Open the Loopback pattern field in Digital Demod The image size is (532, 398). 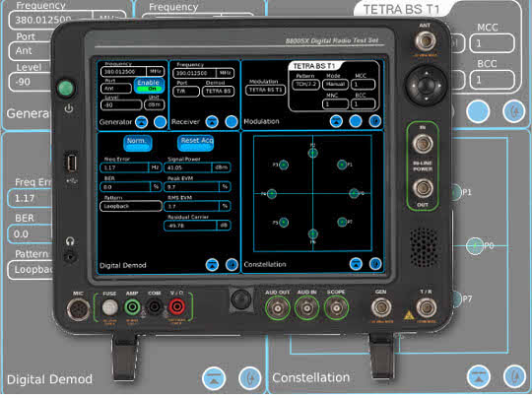[x=131, y=206]
